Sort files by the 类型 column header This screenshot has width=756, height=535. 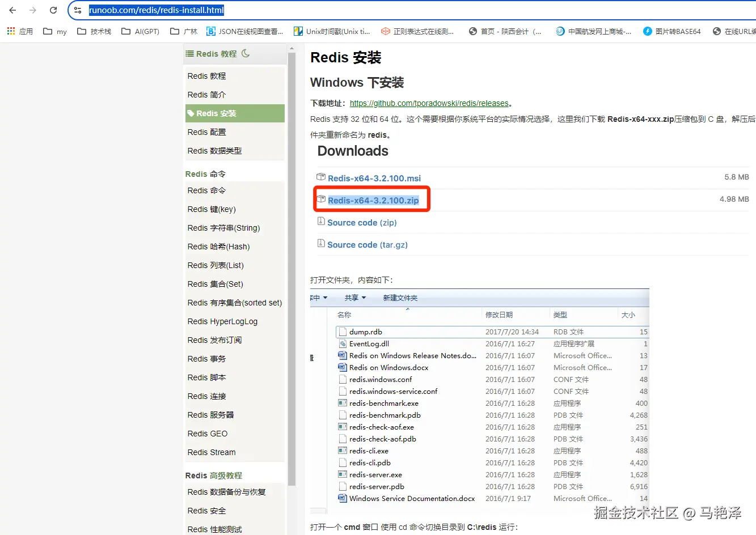[x=560, y=315]
